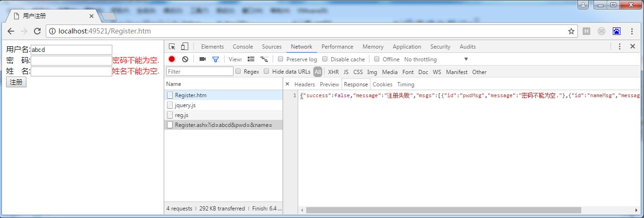
Task: Bookmark this page with the star icon
Action: pyautogui.click(x=571, y=31)
